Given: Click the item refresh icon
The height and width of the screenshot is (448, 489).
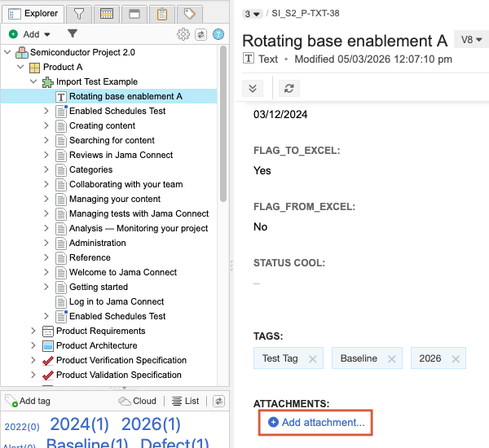Looking at the screenshot, I should [289, 89].
